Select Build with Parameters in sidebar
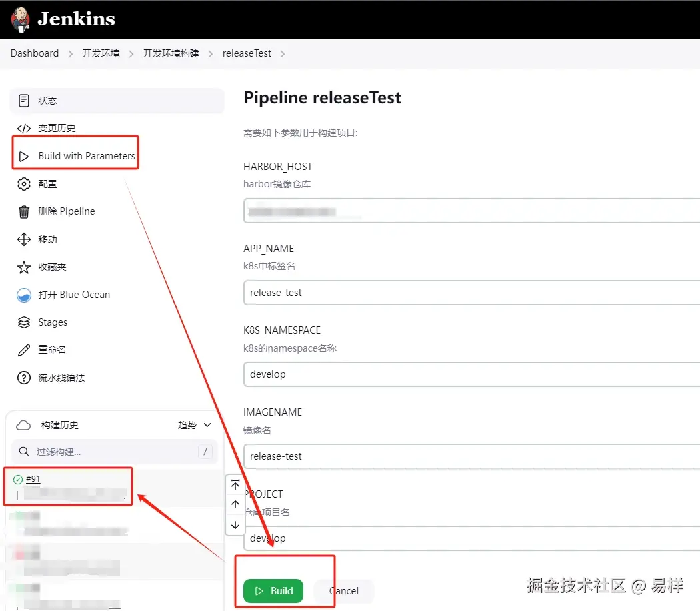The image size is (700, 611). click(x=87, y=156)
